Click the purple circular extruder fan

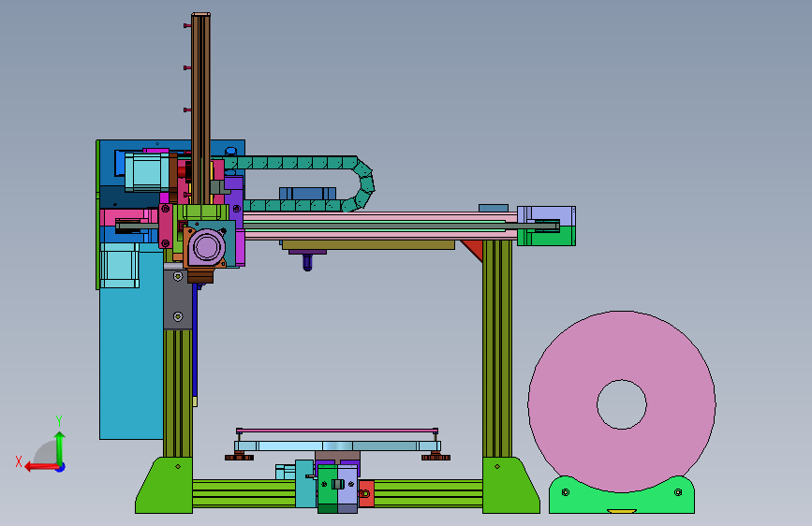[x=206, y=247]
